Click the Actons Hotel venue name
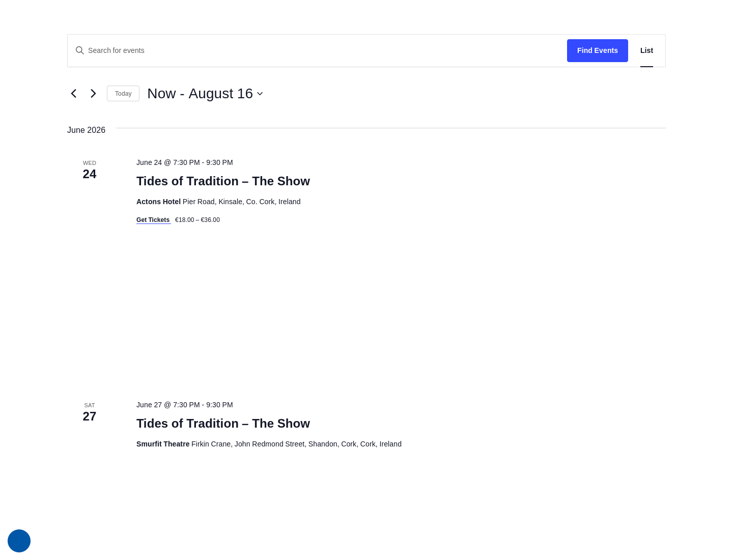The image size is (733, 560). click(x=158, y=202)
